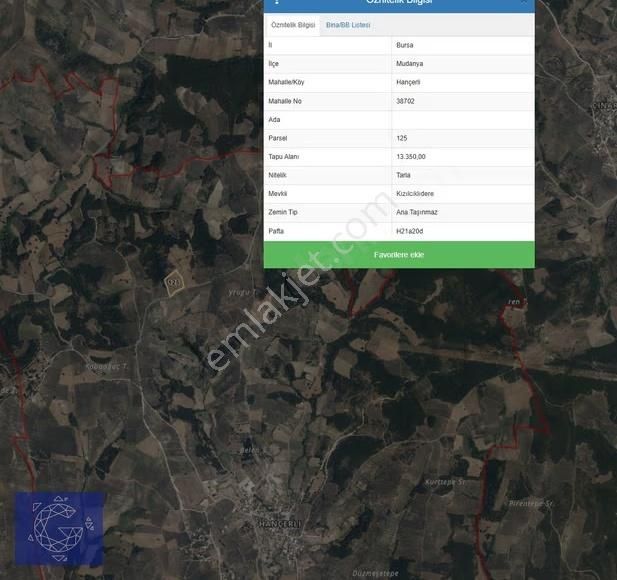
Task: Click the Düzmeşetepe map label
Action: (375, 573)
